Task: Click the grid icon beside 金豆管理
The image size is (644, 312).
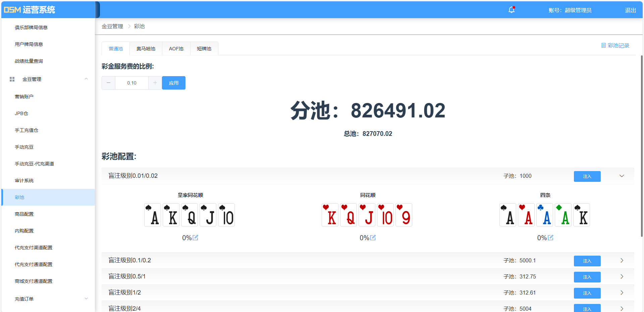Action: tap(12, 79)
